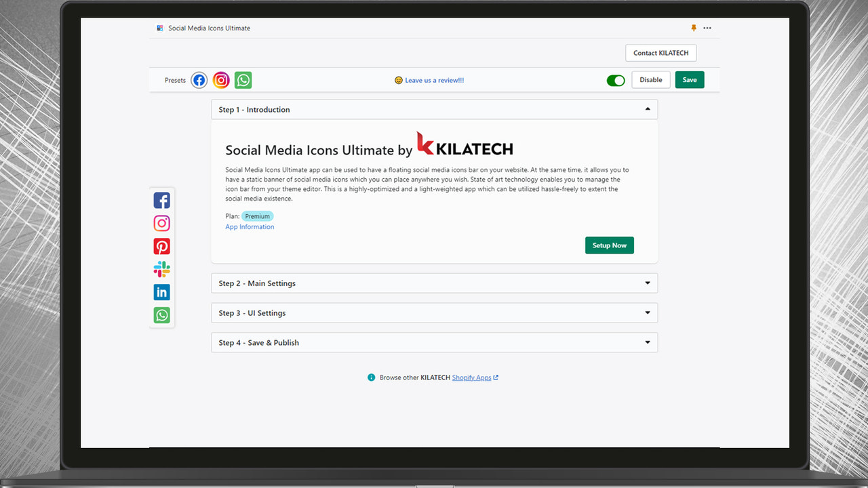Click the Slack icon in the sidebar preview
The height and width of the screenshot is (488, 868).
point(161,269)
